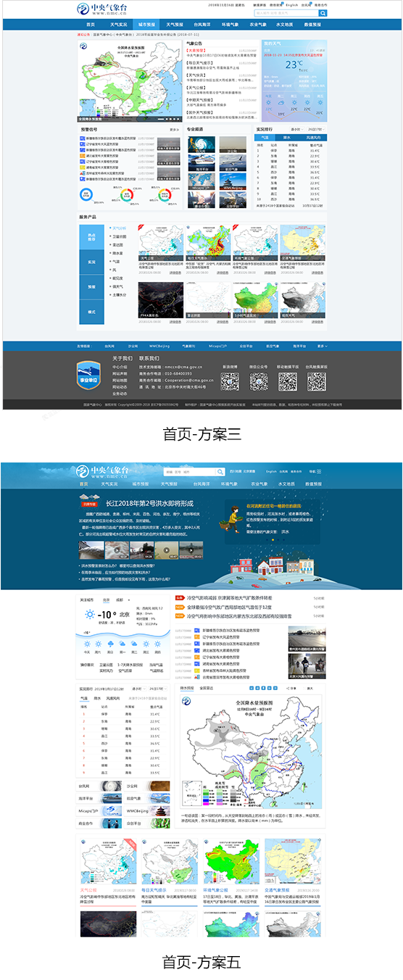
Task: Switch to the 全国雷达 tab in 方案五
Action: pos(206,689)
